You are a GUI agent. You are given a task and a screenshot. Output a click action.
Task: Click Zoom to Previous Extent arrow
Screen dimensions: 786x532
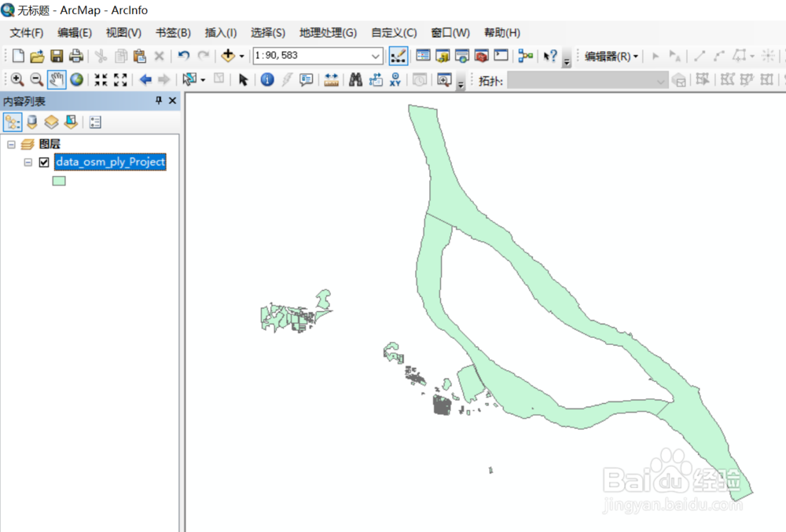tap(147, 79)
